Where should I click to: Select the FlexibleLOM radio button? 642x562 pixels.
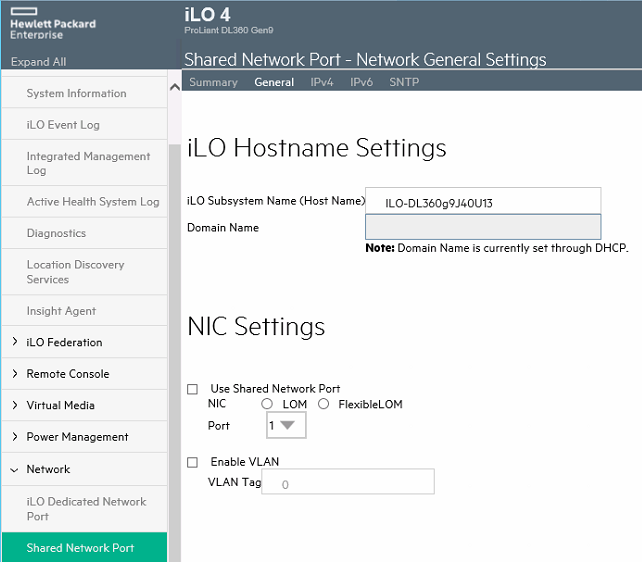323,404
